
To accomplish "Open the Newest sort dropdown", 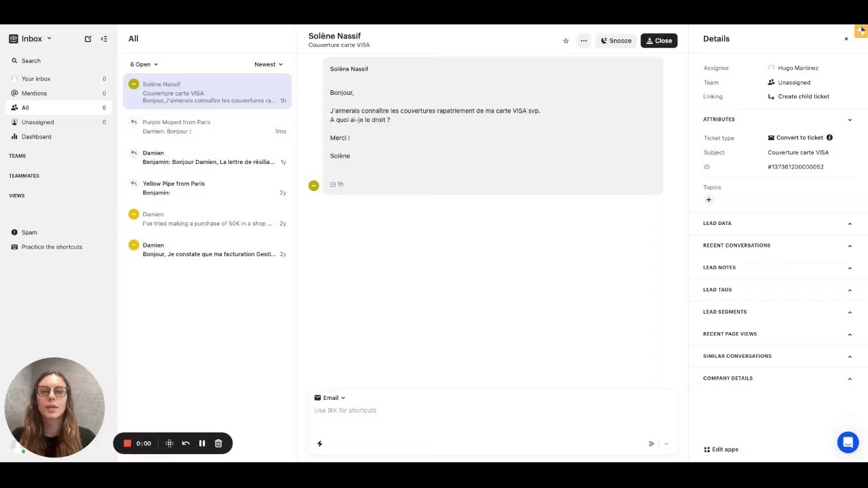I will coord(269,64).
